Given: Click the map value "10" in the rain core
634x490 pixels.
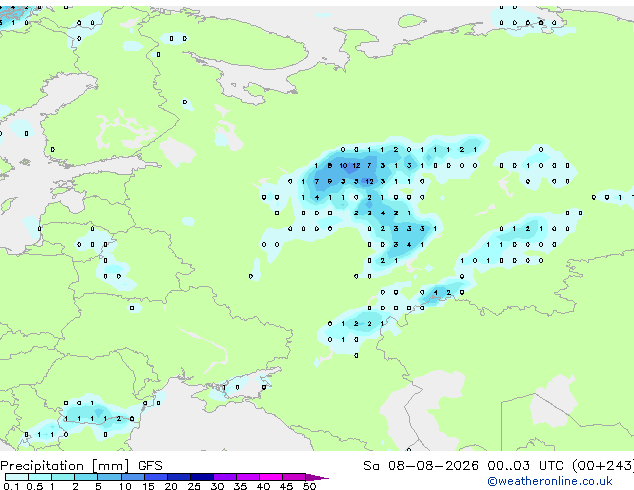Looking at the screenshot, I should click(343, 165).
